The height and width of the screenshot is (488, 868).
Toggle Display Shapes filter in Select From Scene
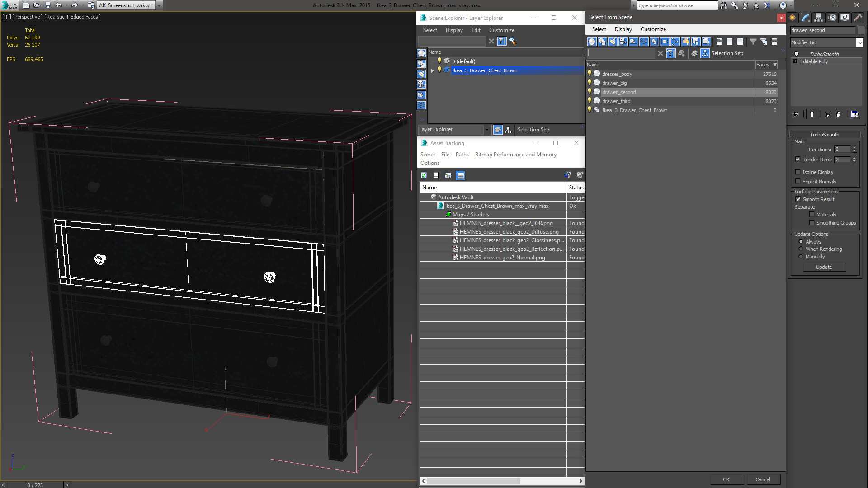602,42
